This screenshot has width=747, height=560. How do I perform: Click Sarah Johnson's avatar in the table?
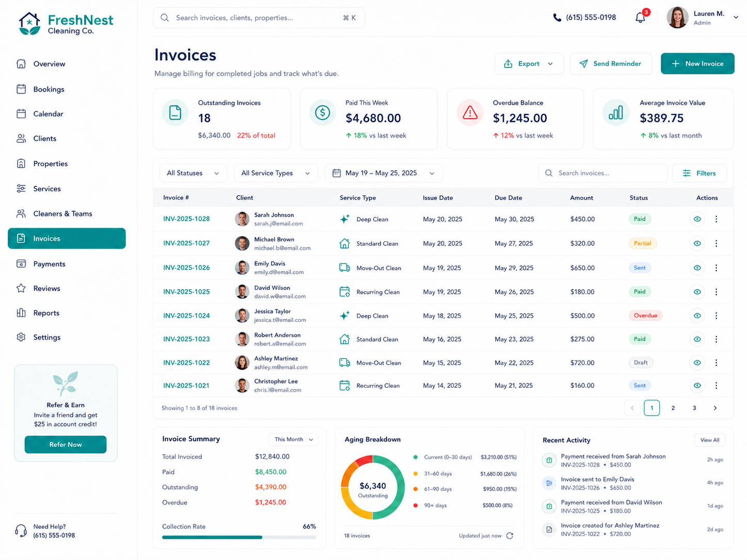242,219
